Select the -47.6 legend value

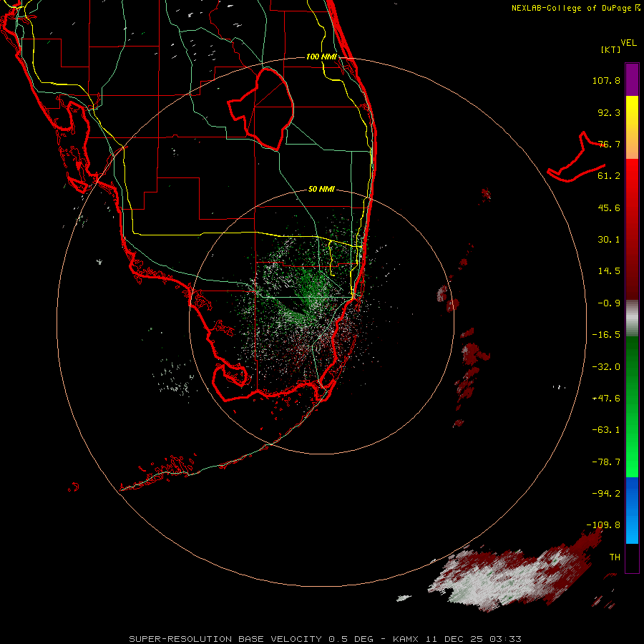(x=606, y=399)
